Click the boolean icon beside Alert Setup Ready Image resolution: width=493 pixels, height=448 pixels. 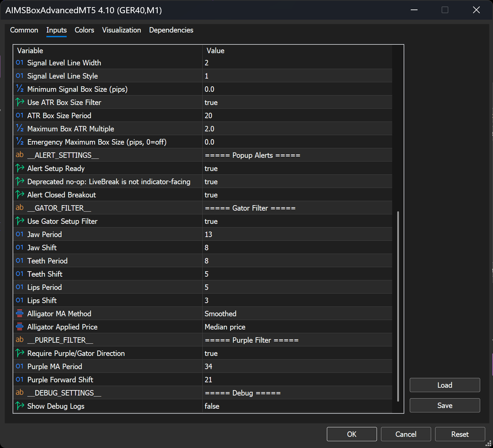pos(20,168)
